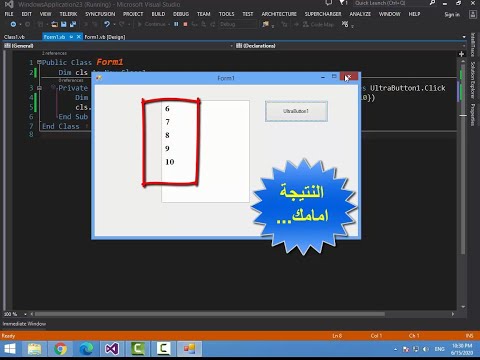Viewport: 480px width, 360px height.
Task: Open the Immediate Window tab
Action: tap(24, 324)
